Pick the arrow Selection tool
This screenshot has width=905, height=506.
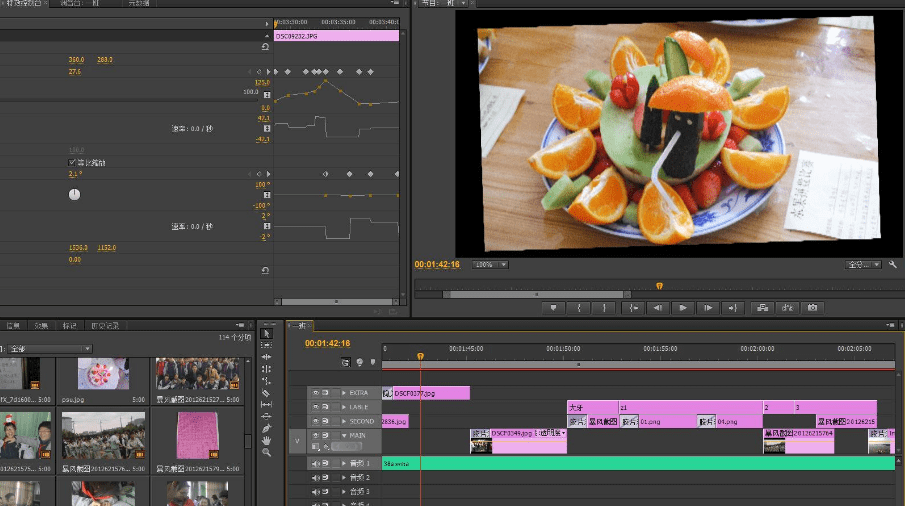[267, 333]
